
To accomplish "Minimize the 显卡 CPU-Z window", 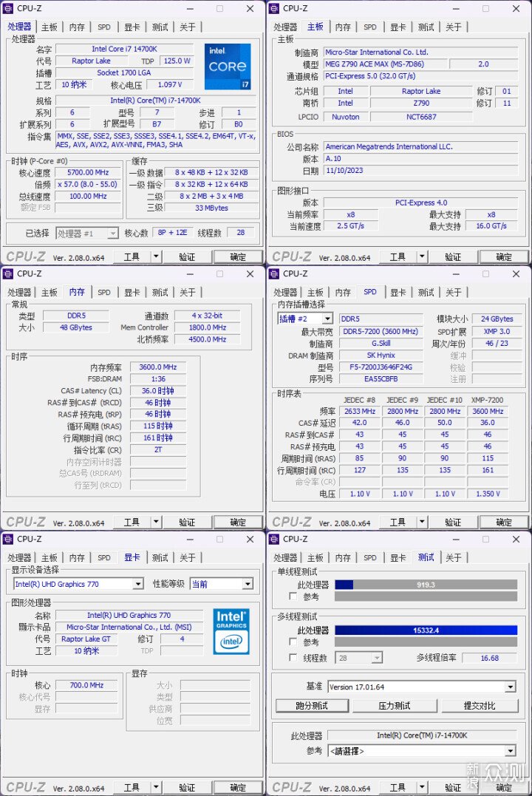I will click(x=190, y=540).
